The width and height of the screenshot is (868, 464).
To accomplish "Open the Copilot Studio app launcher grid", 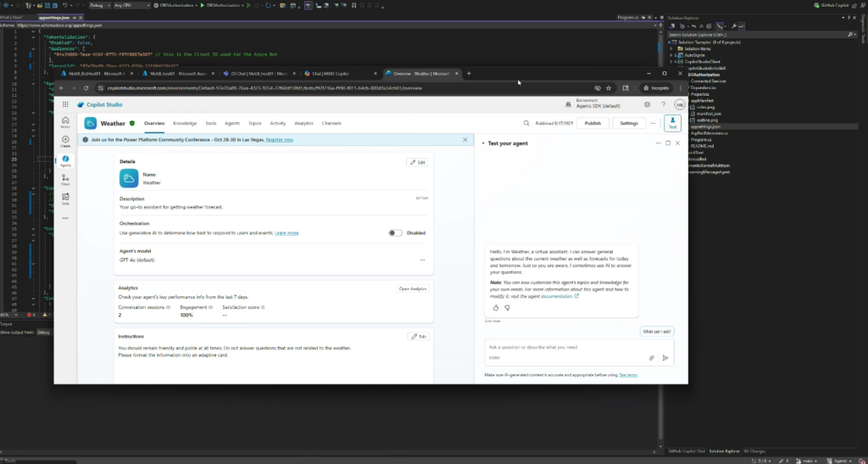I will point(65,104).
